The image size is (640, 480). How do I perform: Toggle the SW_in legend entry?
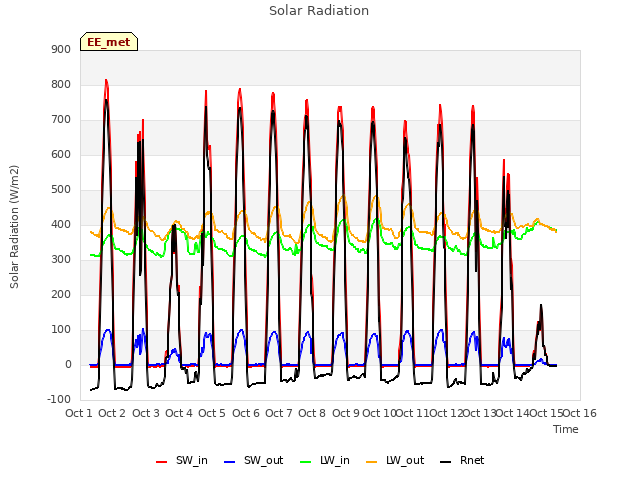point(182,460)
